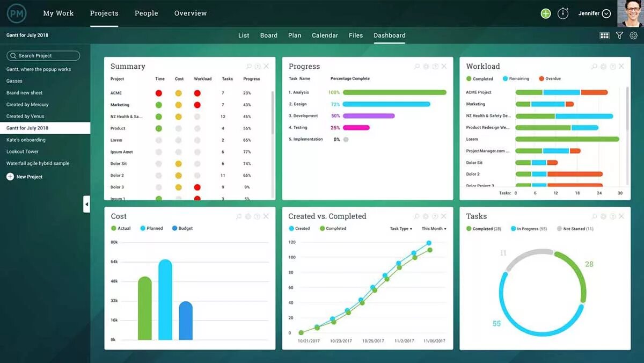
Task: Toggle the Created legend series
Action: [x=299, y=229]
